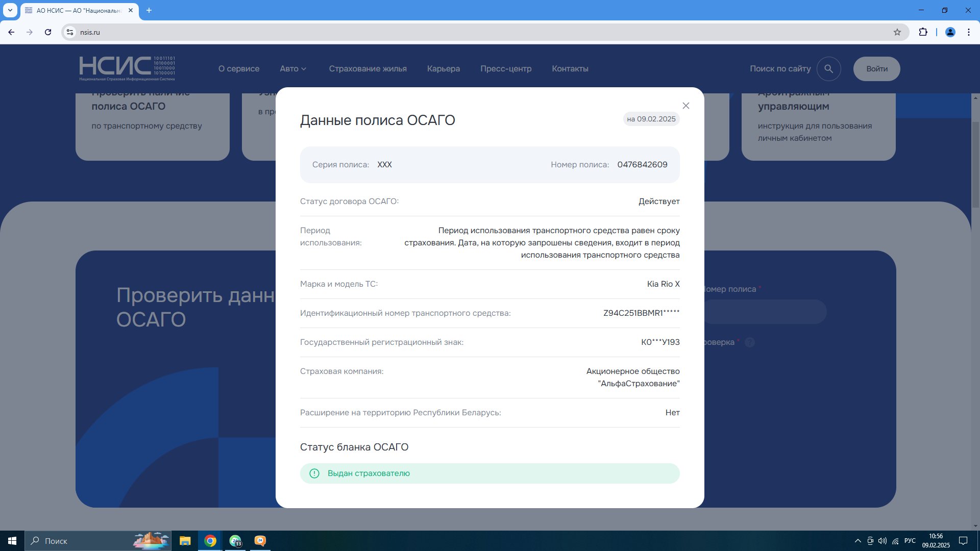Click the Номер полиса input field behind dialog
Image resolution: width=980 pixels, height=551 pixels.
765,311
